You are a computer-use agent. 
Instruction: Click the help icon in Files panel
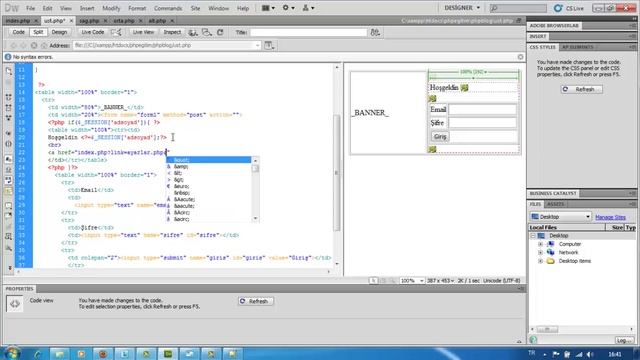(533, 340)
